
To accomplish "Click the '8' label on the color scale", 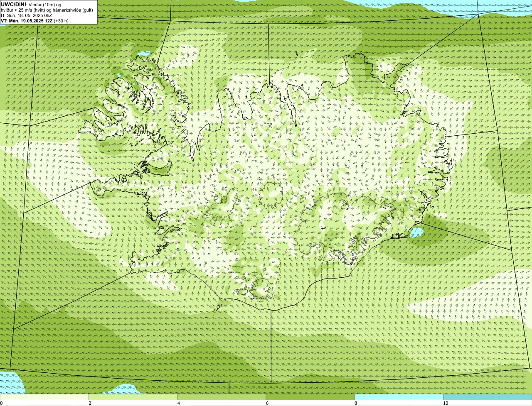I will 356,403.
